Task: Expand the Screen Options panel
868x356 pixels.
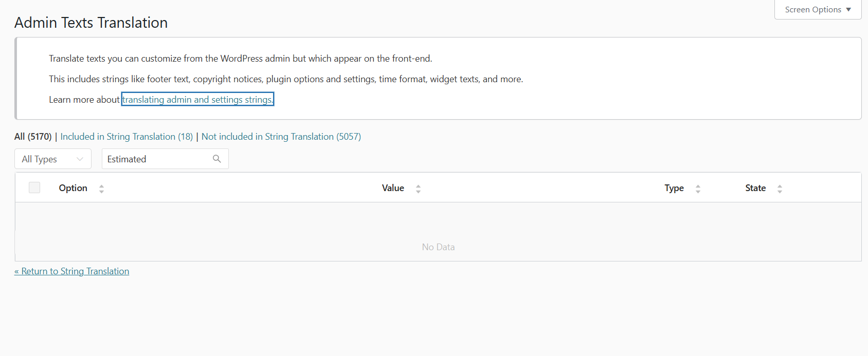Action: (818, 10)
